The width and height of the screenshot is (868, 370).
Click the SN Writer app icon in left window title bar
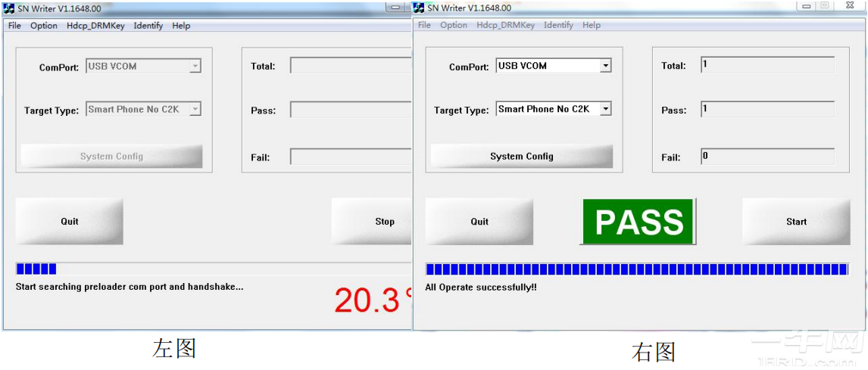click(9, 8)
